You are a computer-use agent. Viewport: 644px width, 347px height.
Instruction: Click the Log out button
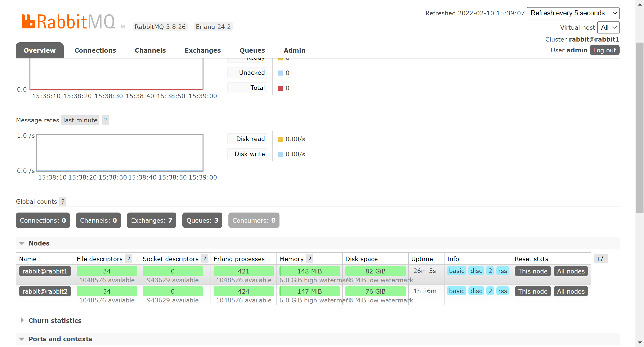(604, 50)
